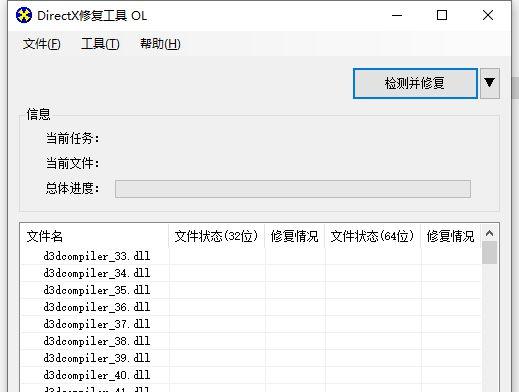Maximize the DirectX修复工具 window

[x=442, y=15]
